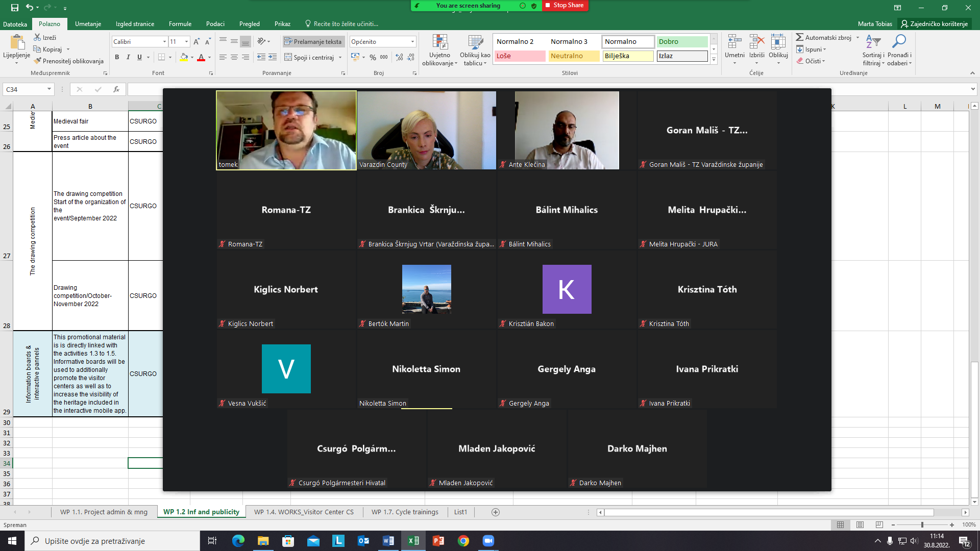
Task: Click the insert function fx icon
Action: coord(116,89)
